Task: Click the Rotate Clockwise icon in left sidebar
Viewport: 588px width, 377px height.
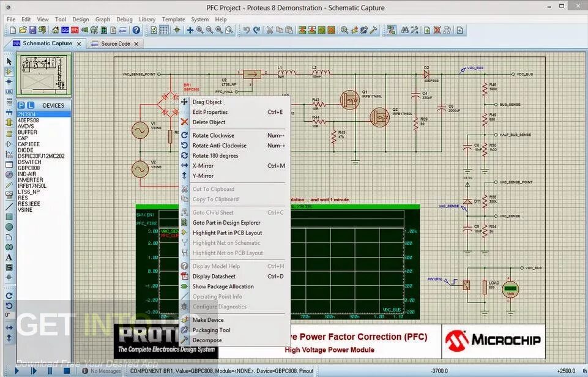Action: [9, 296]
